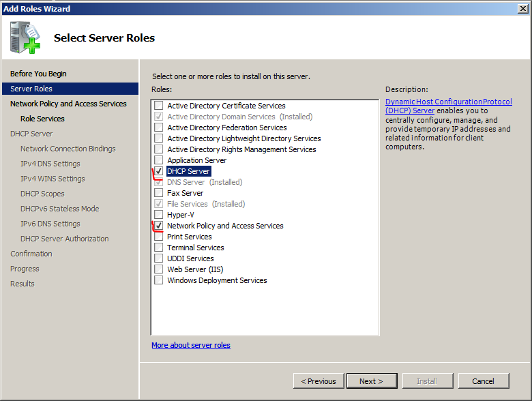Select the Hyper-V role label

pos(181,214)
